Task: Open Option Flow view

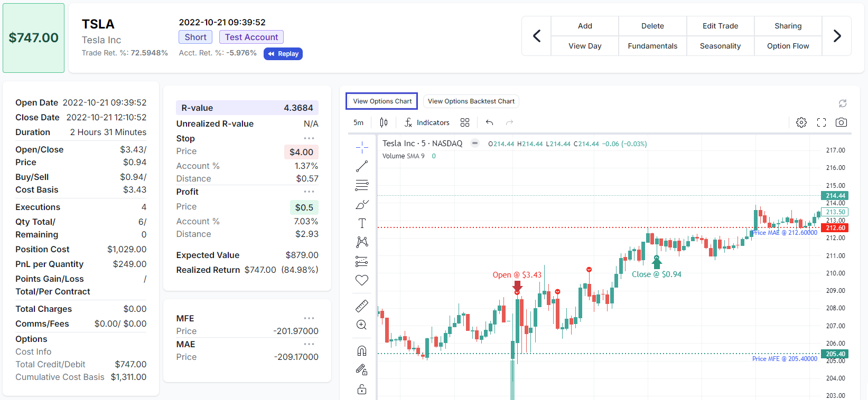Action: coord(788,46)
